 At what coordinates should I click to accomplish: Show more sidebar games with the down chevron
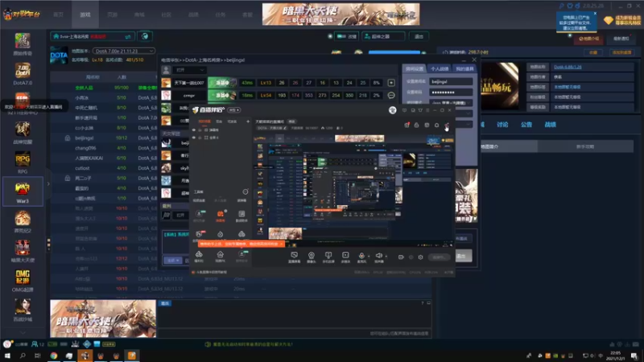pyautogui.click(x=23, y=332)
